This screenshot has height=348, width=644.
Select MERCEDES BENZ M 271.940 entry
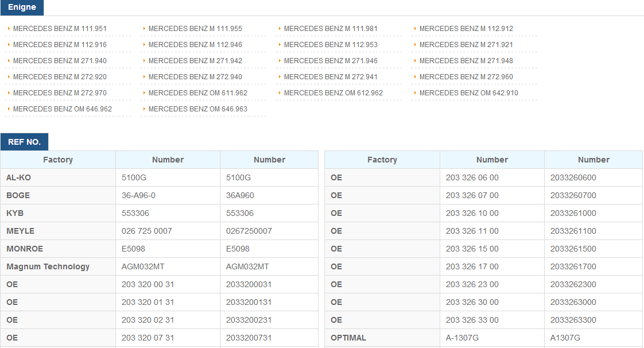coord(60,60)
